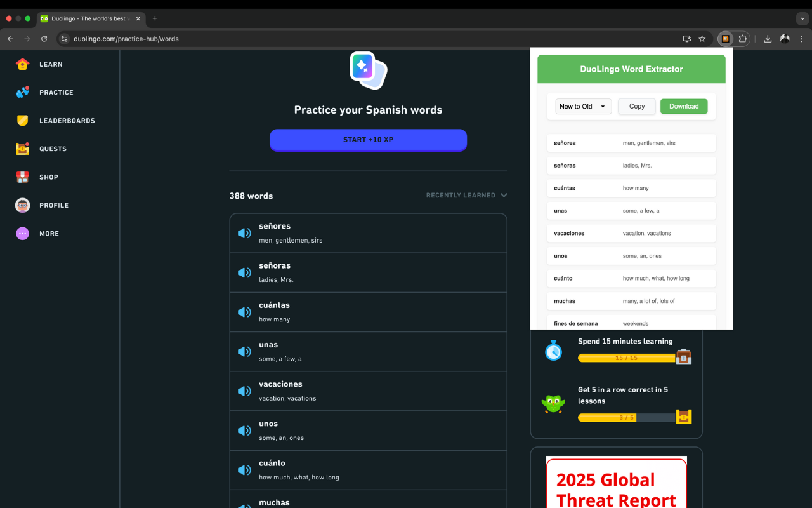Screen dimensions: 812x508
Task: Go to Practice in the sidebar
Action: tap(44, 92)
